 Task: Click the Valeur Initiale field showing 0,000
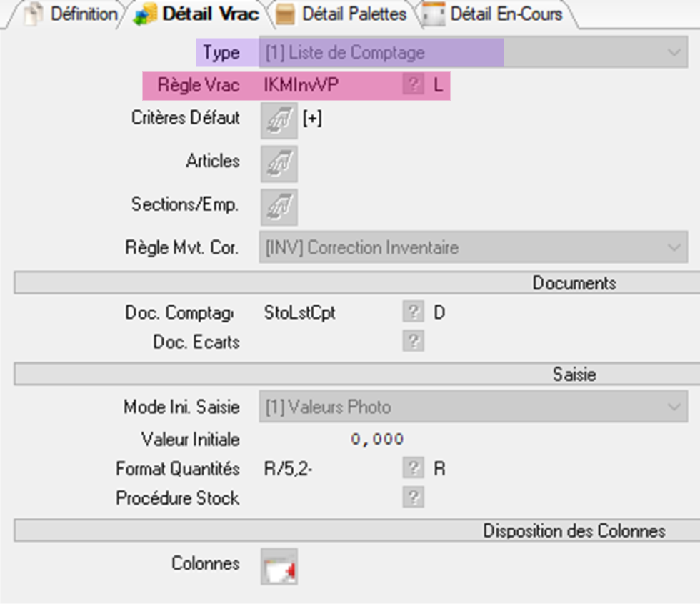[x=376, y=440]
